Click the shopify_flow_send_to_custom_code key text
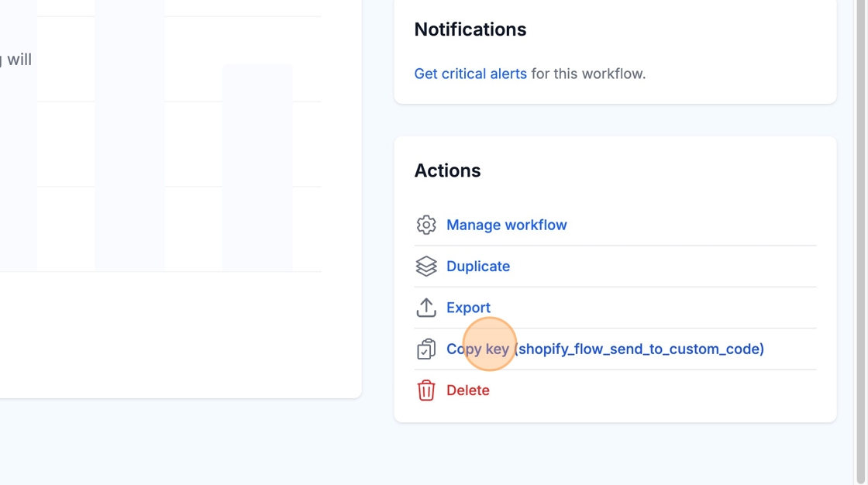This screenshot has width=868, height=485. point(639,349)
